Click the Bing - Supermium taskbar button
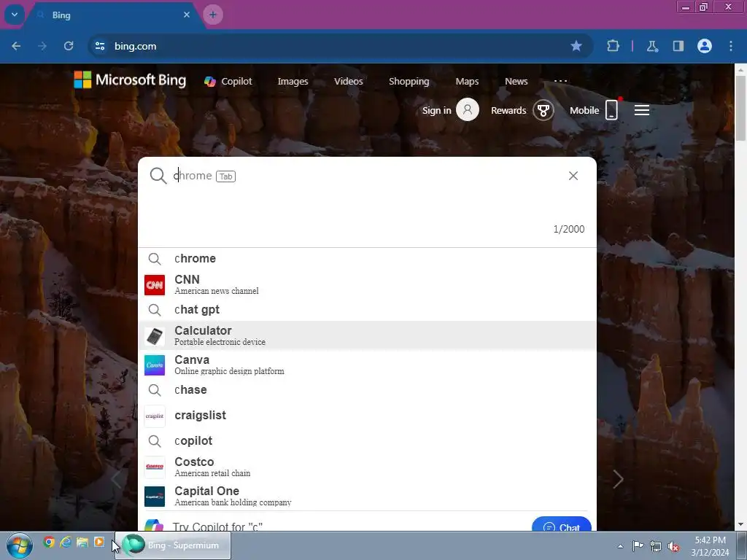The width and height of the screenshot is (747, 560). pos(172,545)
